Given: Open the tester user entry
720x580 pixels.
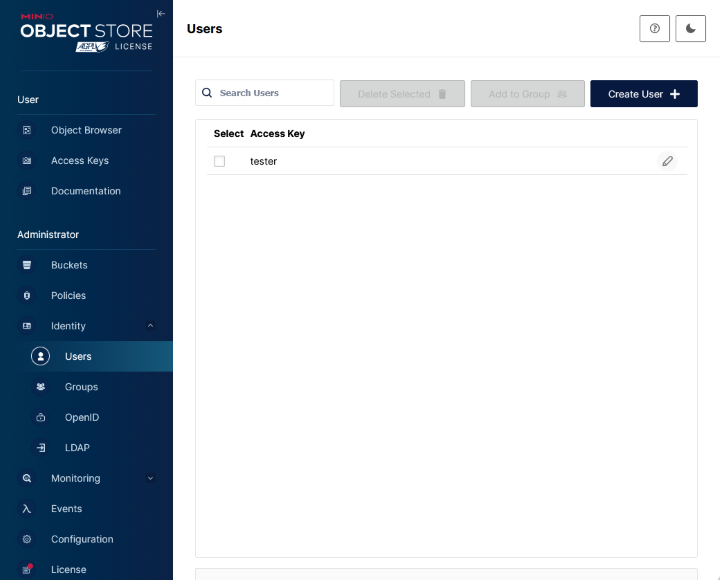Looking at the screenshot, I should pos(264,161).
